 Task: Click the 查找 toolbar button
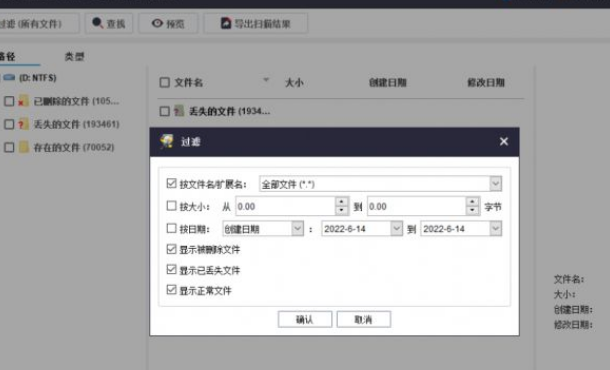pyautogui.click(x=109, y=23)
